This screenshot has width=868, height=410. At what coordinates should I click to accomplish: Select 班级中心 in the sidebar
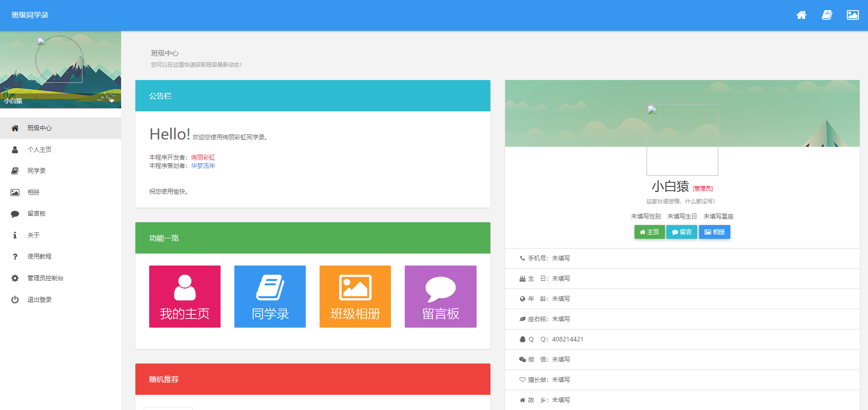(x=60, y=128)
